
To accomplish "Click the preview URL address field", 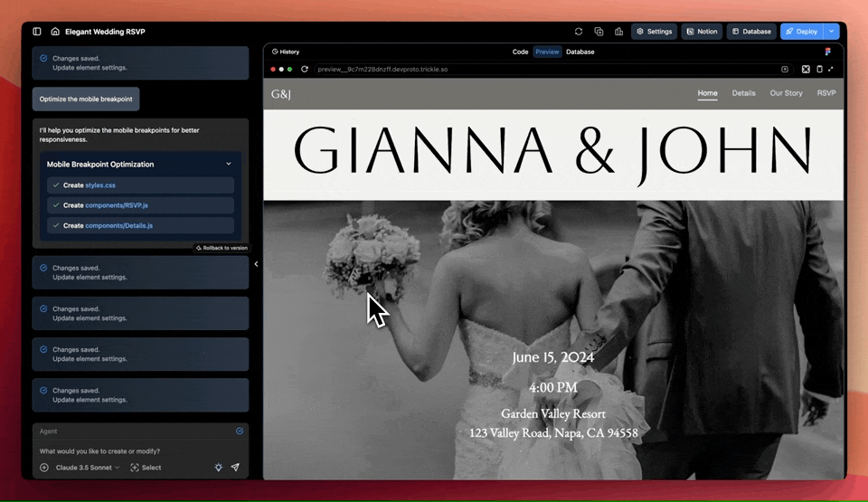I will pos(552,70).
